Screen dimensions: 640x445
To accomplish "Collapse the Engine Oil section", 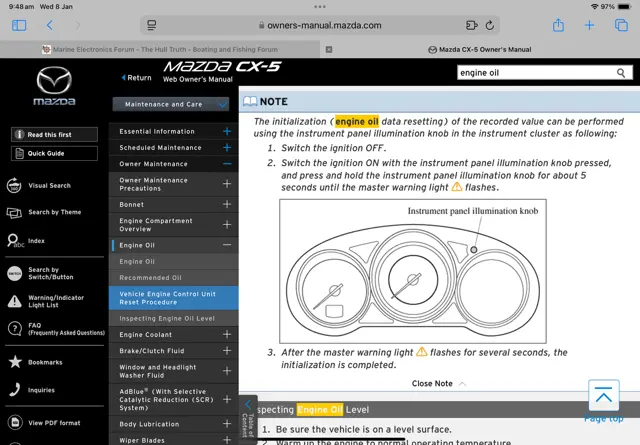I will tap(227, 245).
